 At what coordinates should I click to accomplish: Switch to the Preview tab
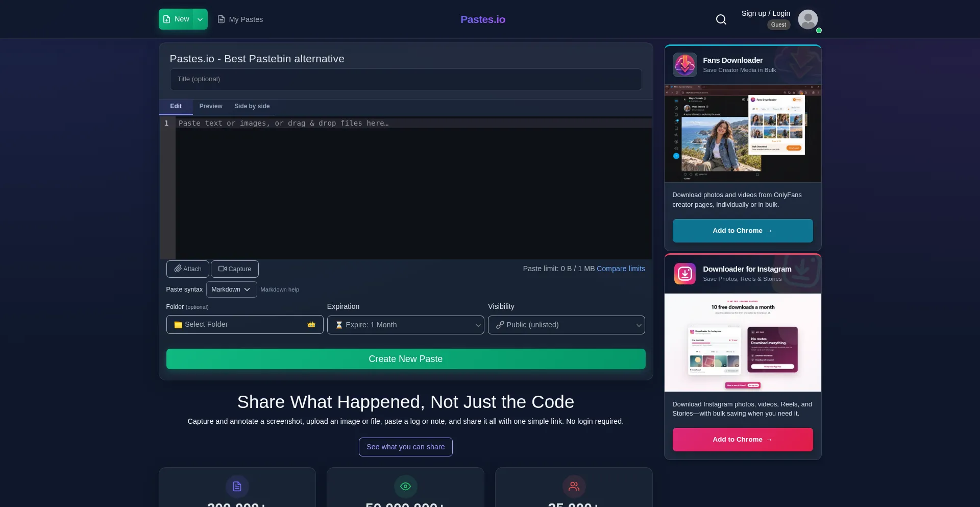[211, 106]
